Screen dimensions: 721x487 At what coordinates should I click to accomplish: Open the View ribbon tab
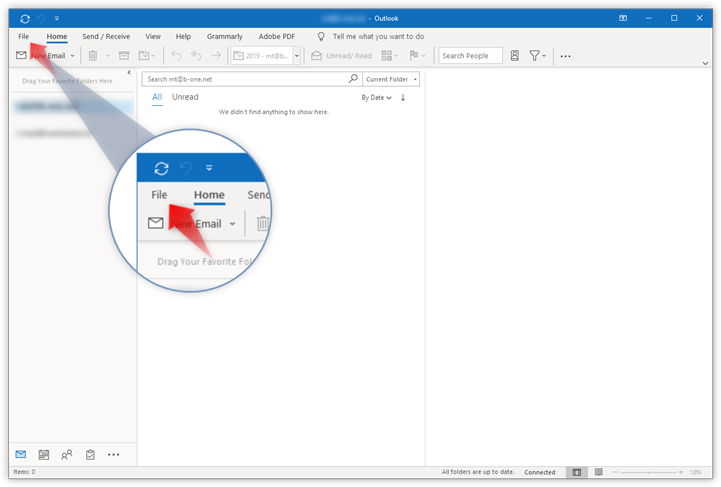point(153,36)
